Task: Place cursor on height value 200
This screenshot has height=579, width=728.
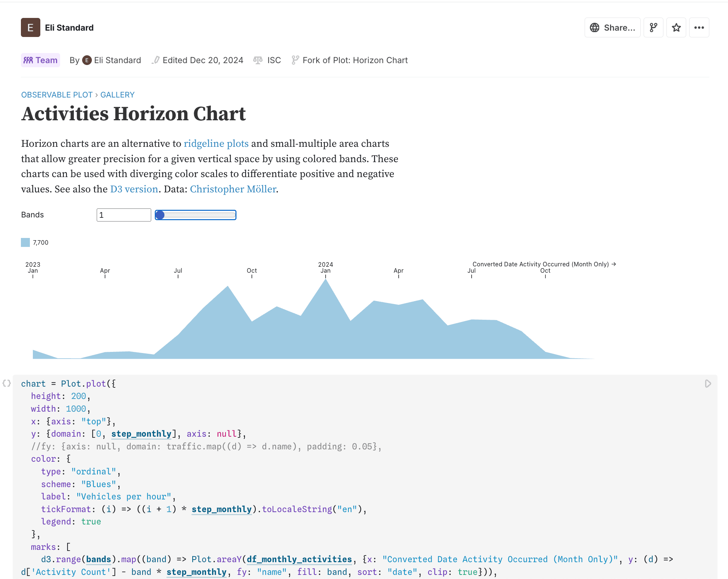Action: (x=78, y=396)
